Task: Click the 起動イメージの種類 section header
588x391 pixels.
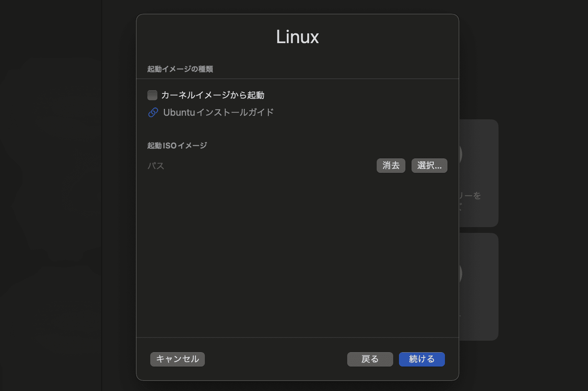Action: 180,69
